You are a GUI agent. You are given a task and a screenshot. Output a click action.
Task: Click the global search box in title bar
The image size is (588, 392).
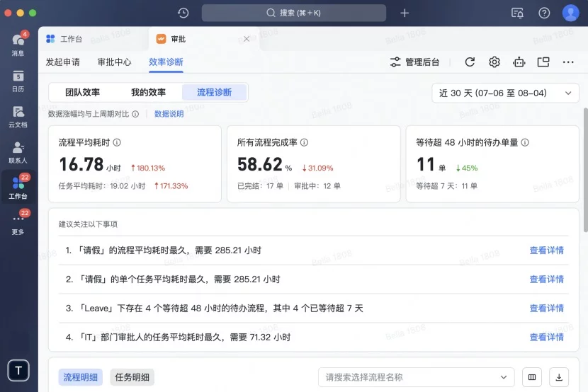pyautogui.click(x=294, y=13)
